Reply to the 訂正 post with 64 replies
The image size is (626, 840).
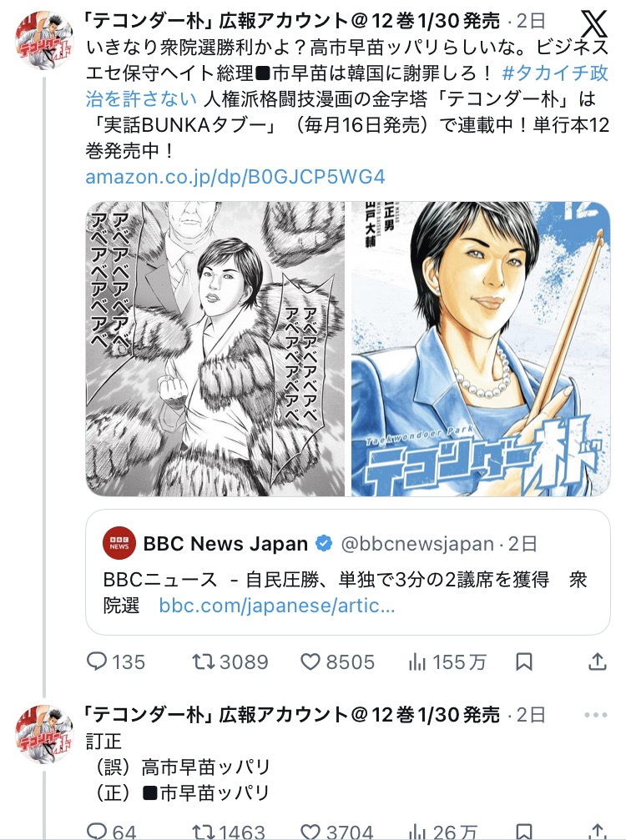click(98, 831)
